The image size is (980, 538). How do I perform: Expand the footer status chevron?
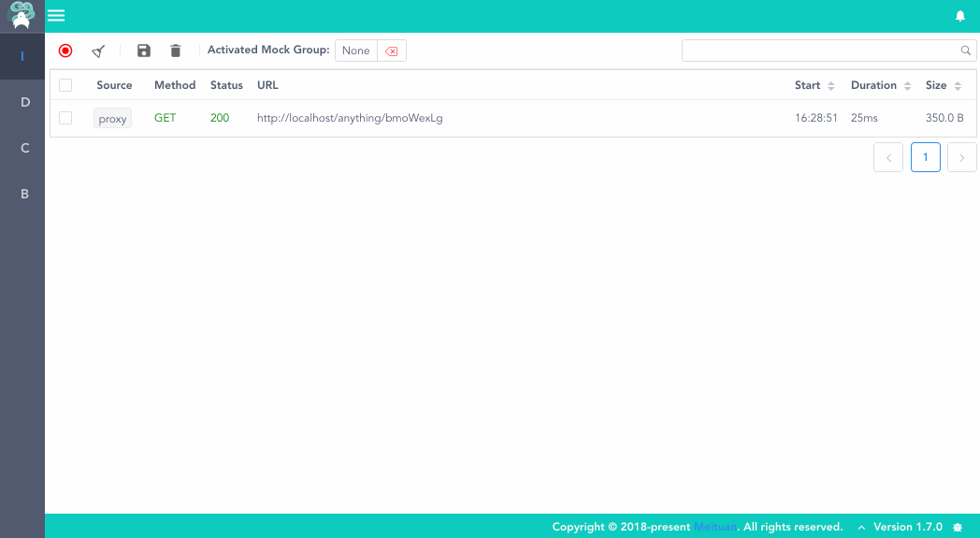(x=861, y=528)
